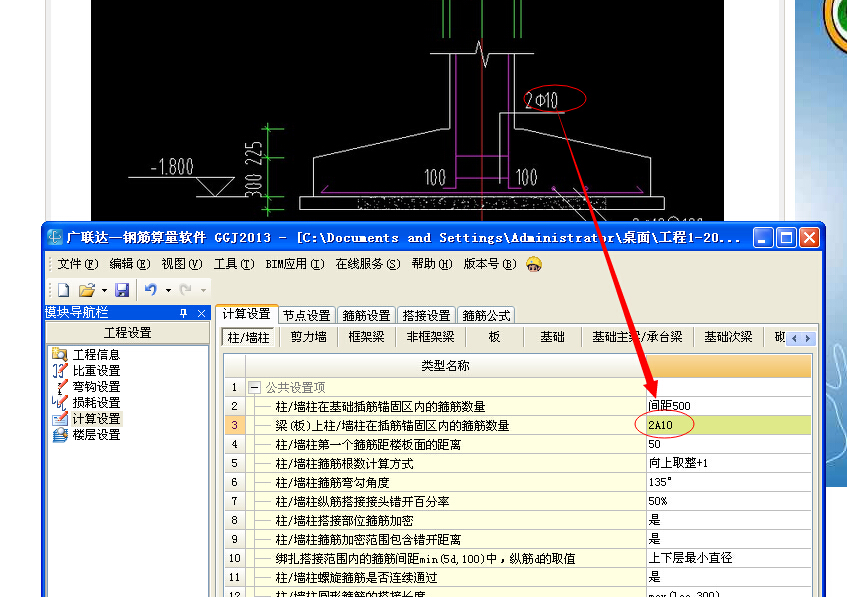Click the New file toolbar icon

click(x=64, y=290)
